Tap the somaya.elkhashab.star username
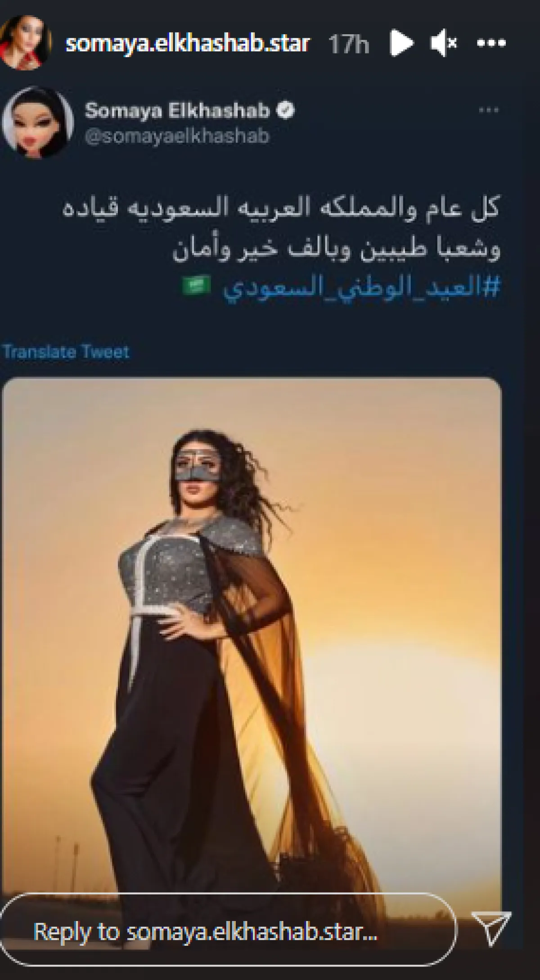Screen dimensions: 540x980 point(188,44)
